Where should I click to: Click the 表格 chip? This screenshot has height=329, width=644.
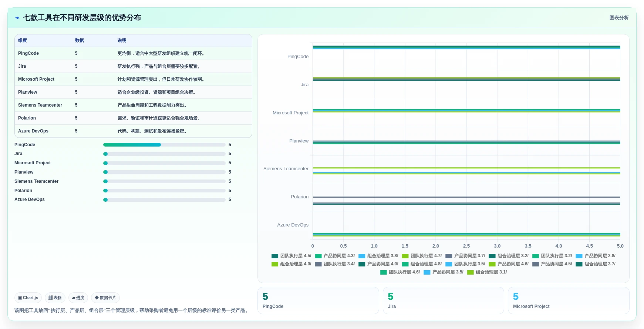[x=55, y=298]
